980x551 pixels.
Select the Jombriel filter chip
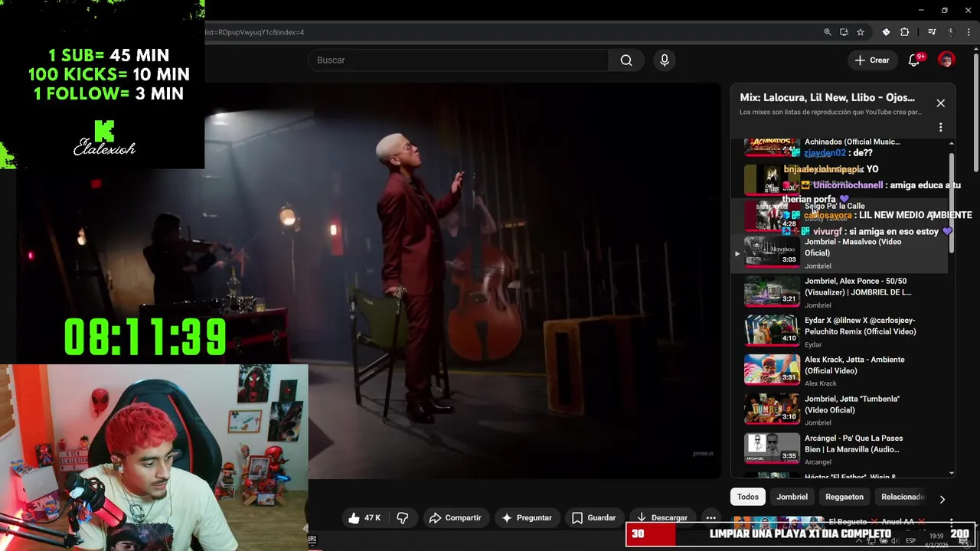[x=792, y=497]
